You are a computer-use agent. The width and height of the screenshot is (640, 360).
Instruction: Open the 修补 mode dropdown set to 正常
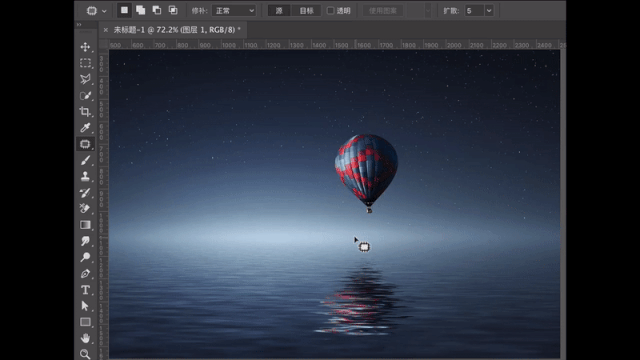pos(234,11)
